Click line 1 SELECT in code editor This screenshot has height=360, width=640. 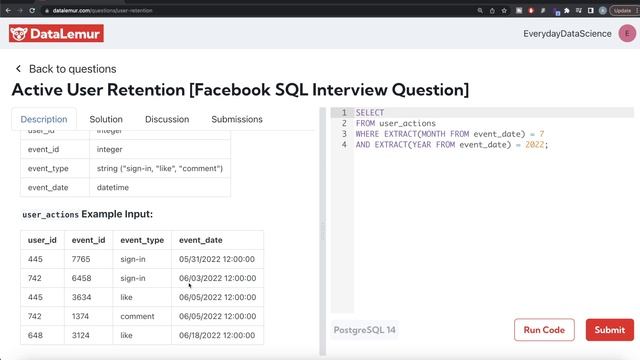pyautogui.click(x=370, y=113)
